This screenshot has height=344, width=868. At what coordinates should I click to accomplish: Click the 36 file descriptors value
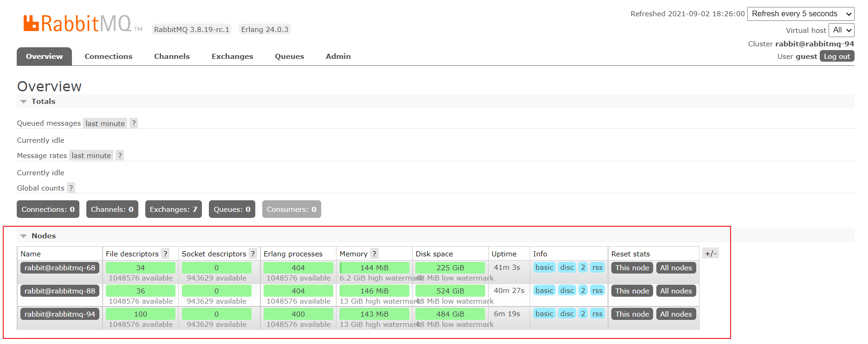pyautogui.click(x=141, y=291)
